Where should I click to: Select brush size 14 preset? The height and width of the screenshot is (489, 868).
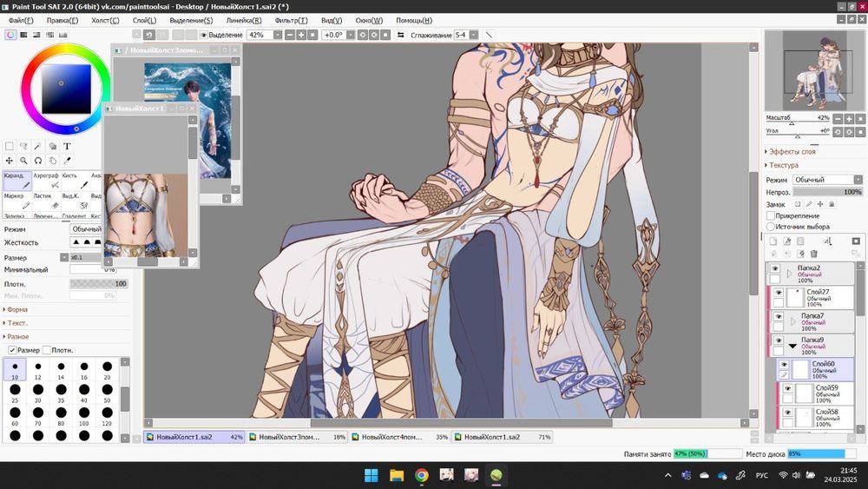(x=61, y=369)
